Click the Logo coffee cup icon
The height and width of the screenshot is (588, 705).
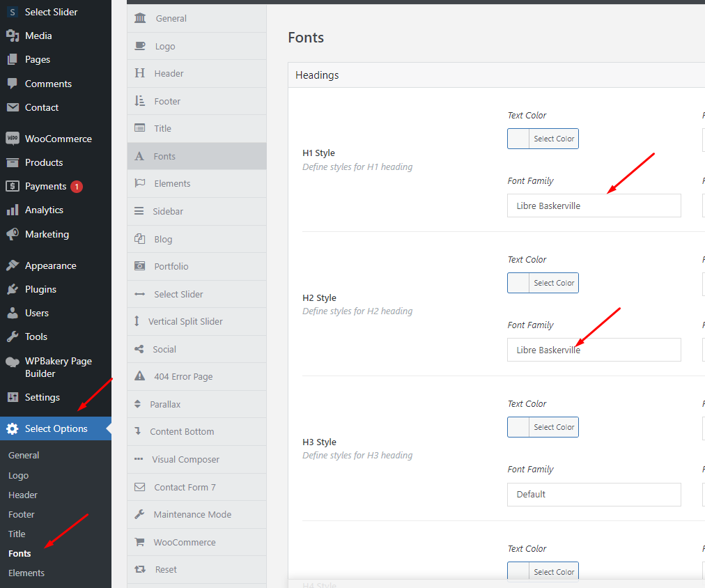(140, 46)
